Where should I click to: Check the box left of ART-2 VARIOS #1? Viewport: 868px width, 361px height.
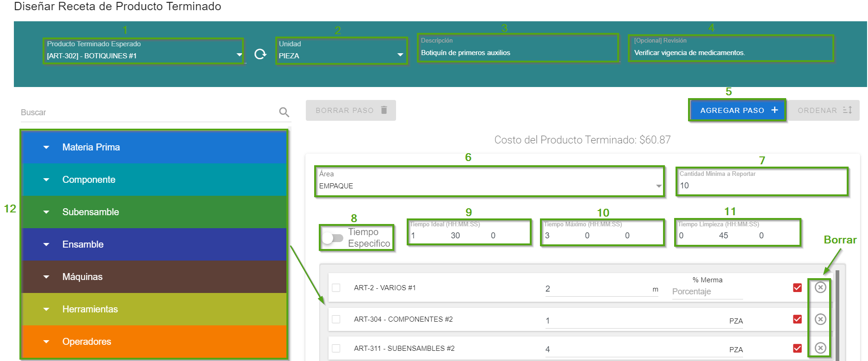[x=336, y=288]
